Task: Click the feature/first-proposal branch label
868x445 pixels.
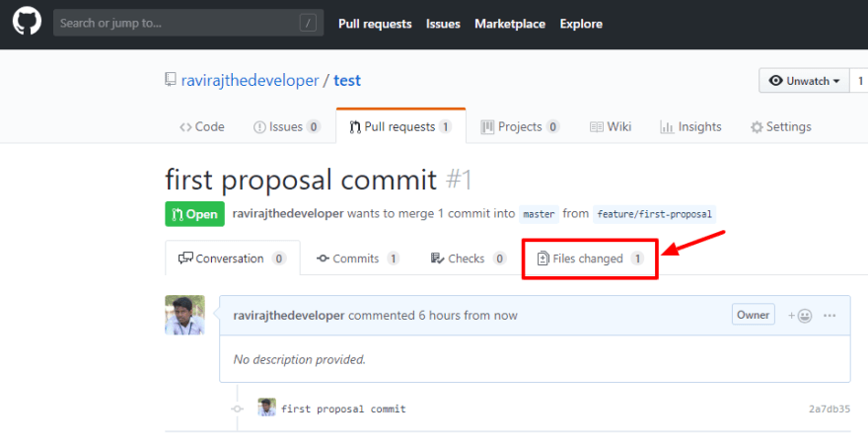Action: pyautogui.click(x=654, y=214)
